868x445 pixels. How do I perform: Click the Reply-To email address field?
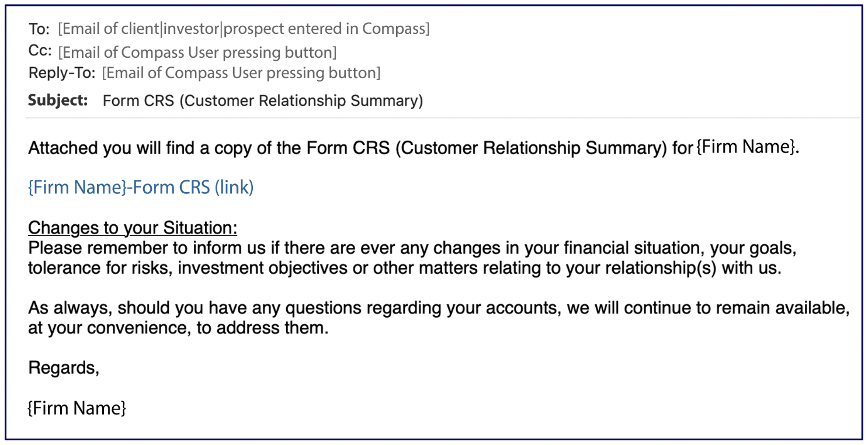pos(241,73)
